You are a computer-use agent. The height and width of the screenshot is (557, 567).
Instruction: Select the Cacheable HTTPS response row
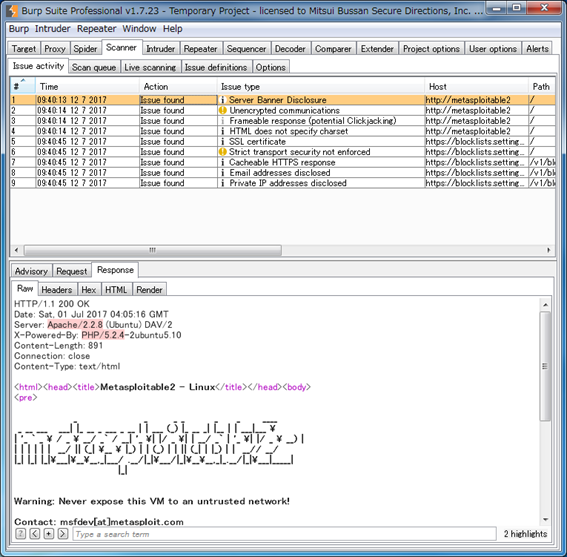coord(283,162)
